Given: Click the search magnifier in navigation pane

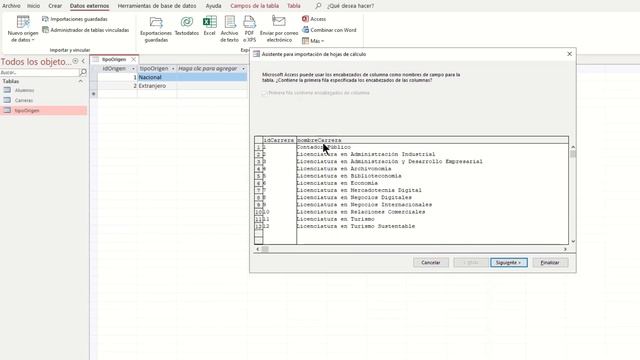Looking at the screenshot, I should coord(83,72).
